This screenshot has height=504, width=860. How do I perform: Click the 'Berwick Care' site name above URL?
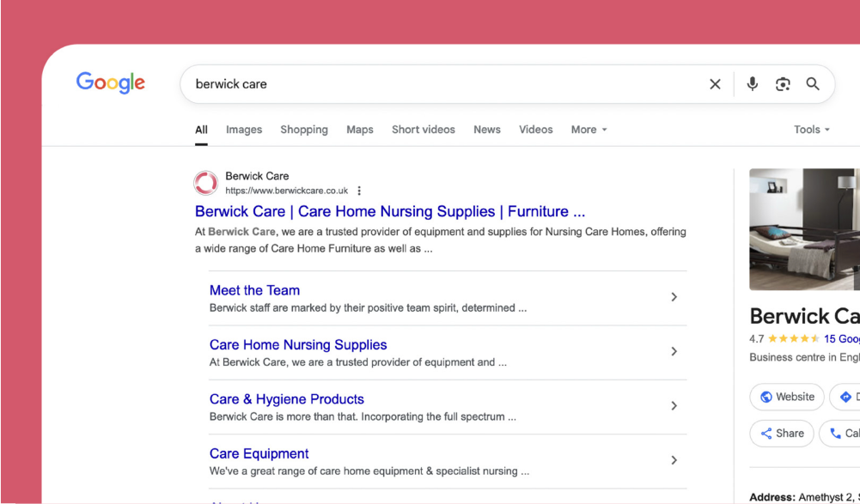(257, 176)
